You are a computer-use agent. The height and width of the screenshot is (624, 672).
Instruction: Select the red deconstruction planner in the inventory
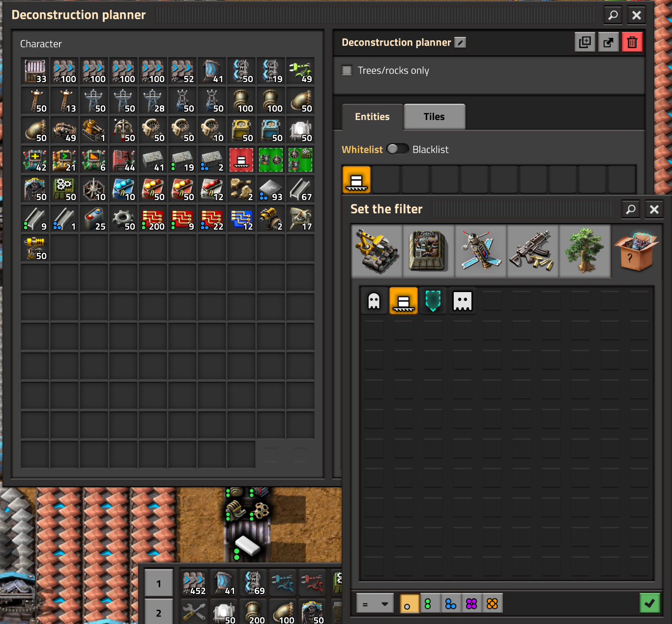pos(241,160)
